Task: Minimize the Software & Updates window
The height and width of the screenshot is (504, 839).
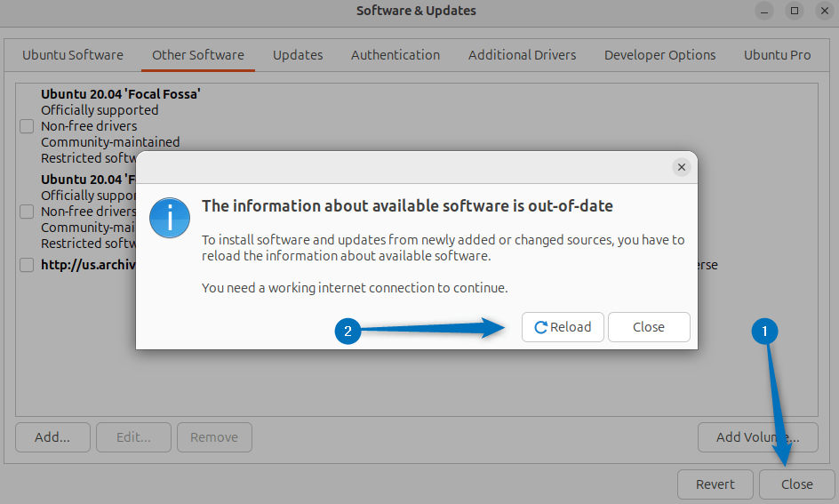Action: 764,11
